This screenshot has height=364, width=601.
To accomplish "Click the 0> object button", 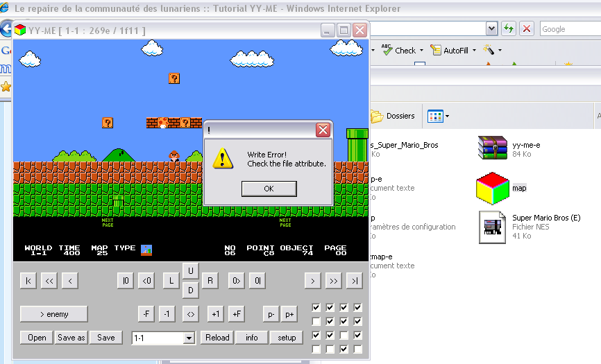I will (x=236, y=281).
